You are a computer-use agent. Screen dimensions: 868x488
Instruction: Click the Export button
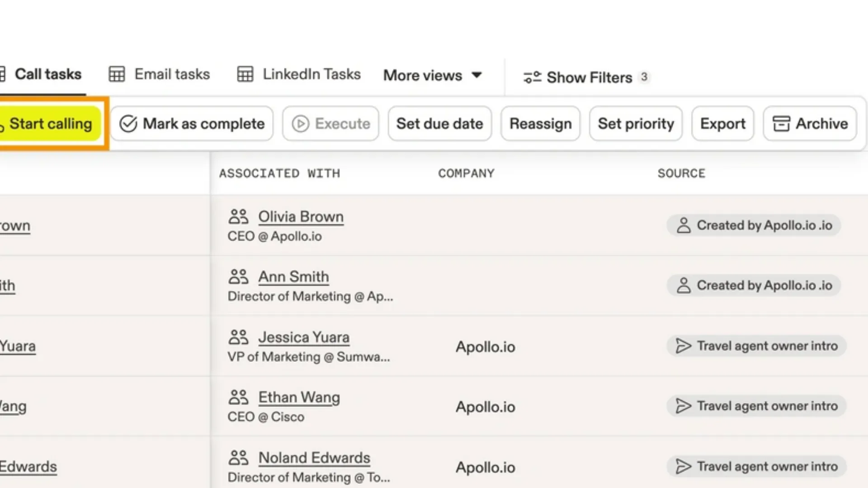pyautogui.click(x=722, y=123)
